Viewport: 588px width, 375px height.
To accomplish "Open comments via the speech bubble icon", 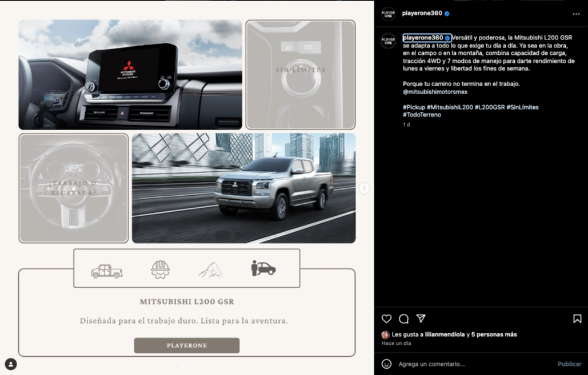I will (404, 319).
